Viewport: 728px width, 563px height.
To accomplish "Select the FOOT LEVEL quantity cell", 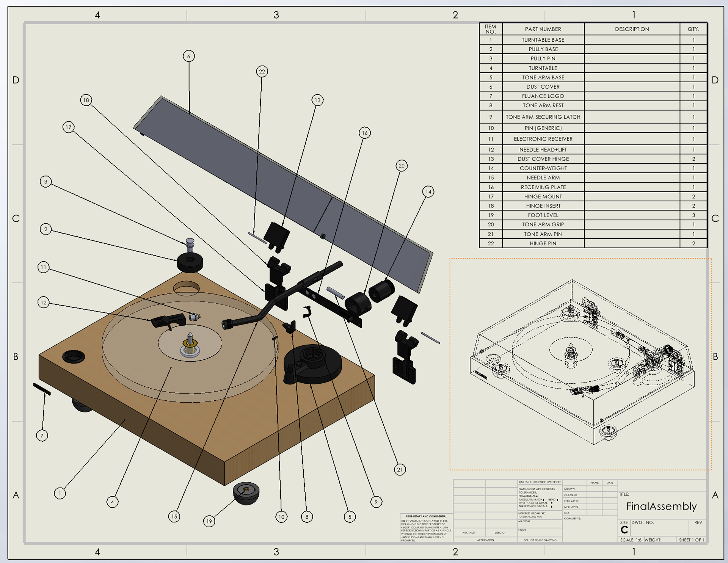I will [x=693, y=215].
